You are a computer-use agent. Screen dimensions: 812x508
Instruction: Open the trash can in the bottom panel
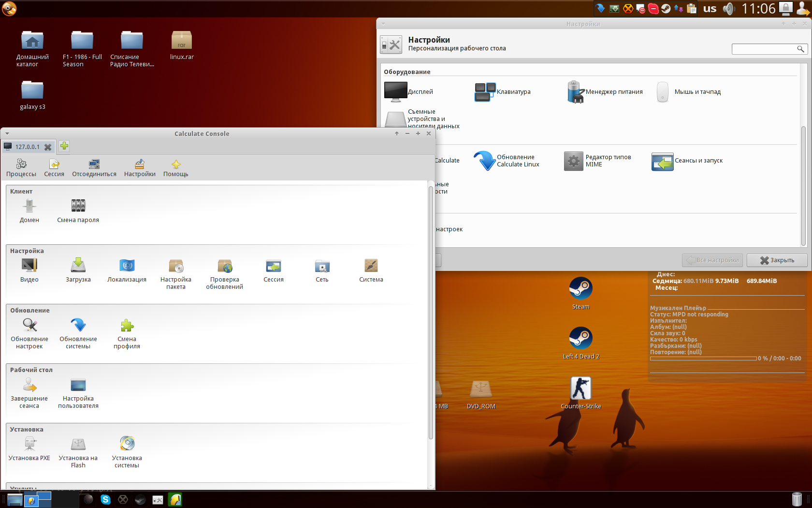point(797,499)
